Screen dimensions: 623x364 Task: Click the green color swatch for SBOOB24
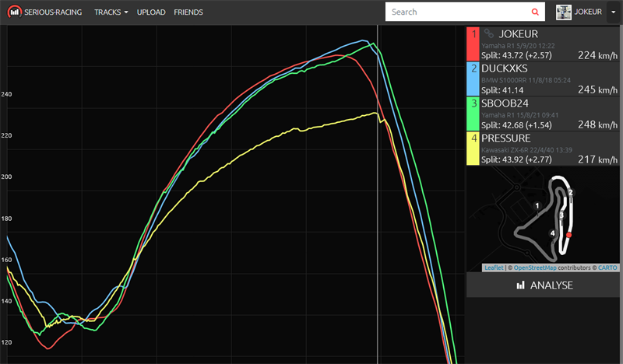point(473,114)
